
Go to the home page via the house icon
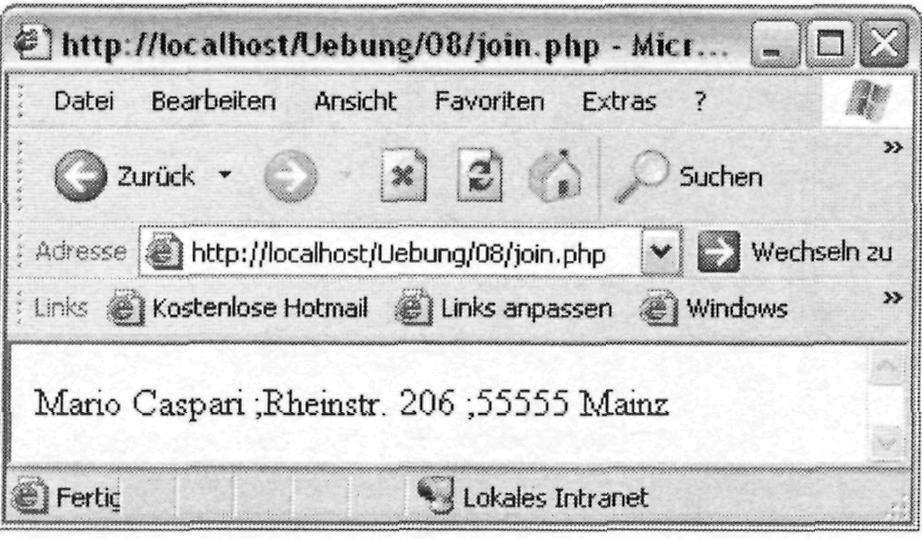[x=554, y=175]
